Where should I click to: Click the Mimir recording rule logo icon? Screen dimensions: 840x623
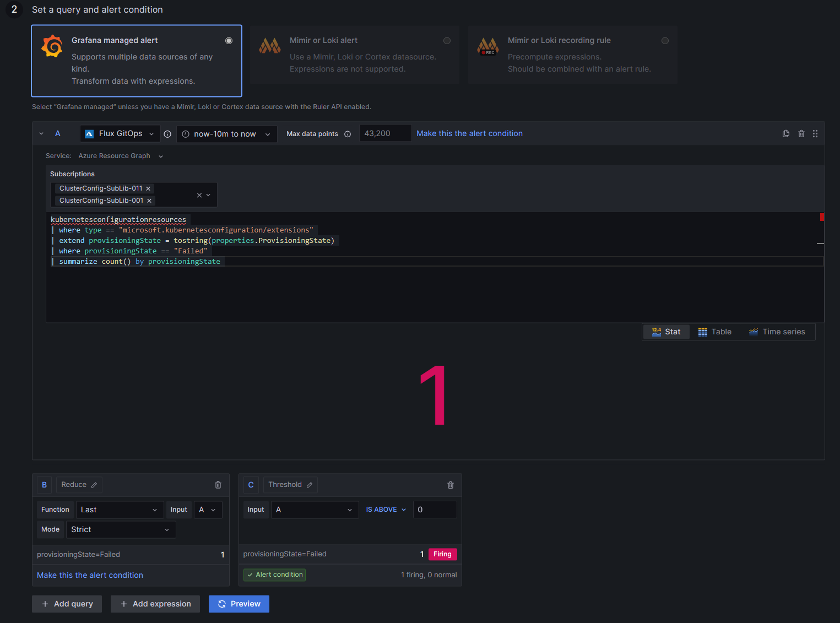(x=488, y=46)
